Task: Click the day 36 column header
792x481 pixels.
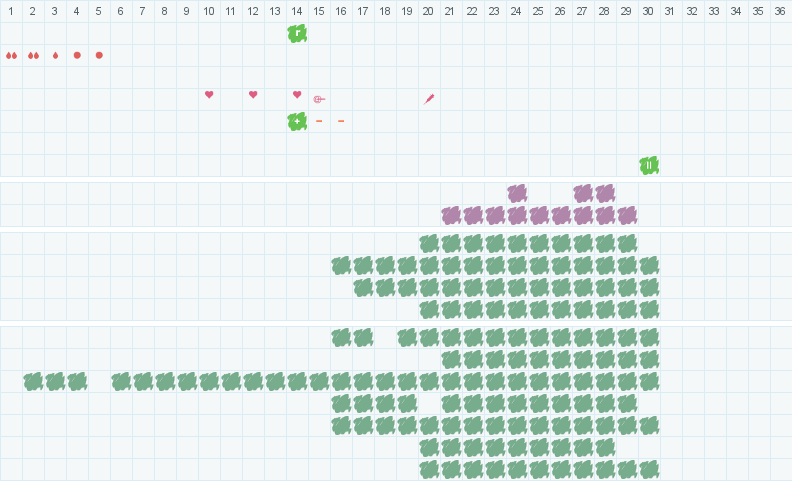Action: (x=780, y=11)
